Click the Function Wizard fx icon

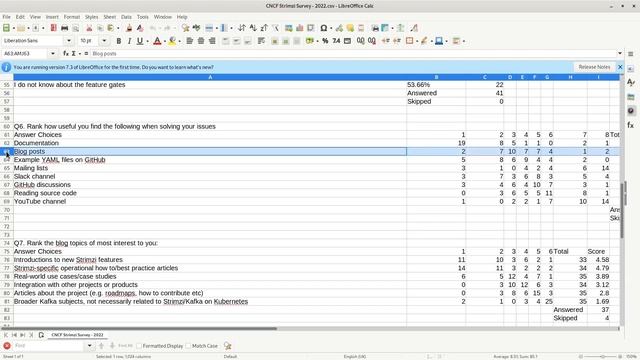coord(65,53)
